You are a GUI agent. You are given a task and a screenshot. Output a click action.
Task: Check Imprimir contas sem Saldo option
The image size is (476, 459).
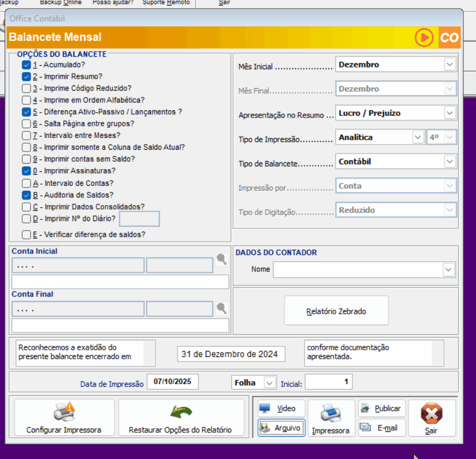[26, 160]
